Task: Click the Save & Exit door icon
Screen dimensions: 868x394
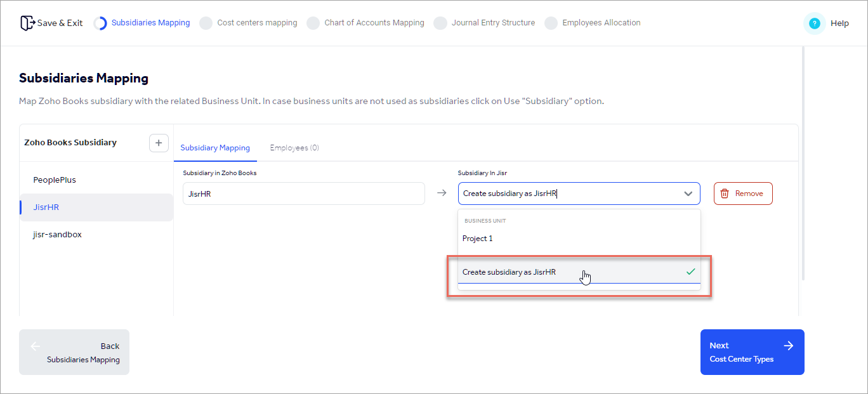Action: (28, 22)
